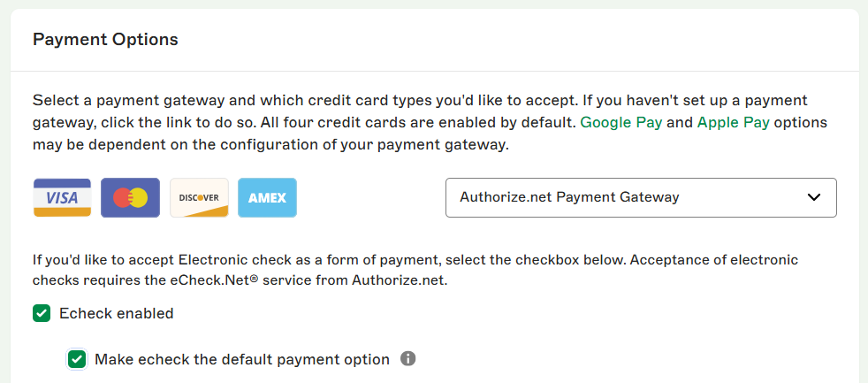Open the Authorize.net Payment Gateway dropdown
Image resolution: width=868 pixels, height=383 pixels.
point(640,197)
